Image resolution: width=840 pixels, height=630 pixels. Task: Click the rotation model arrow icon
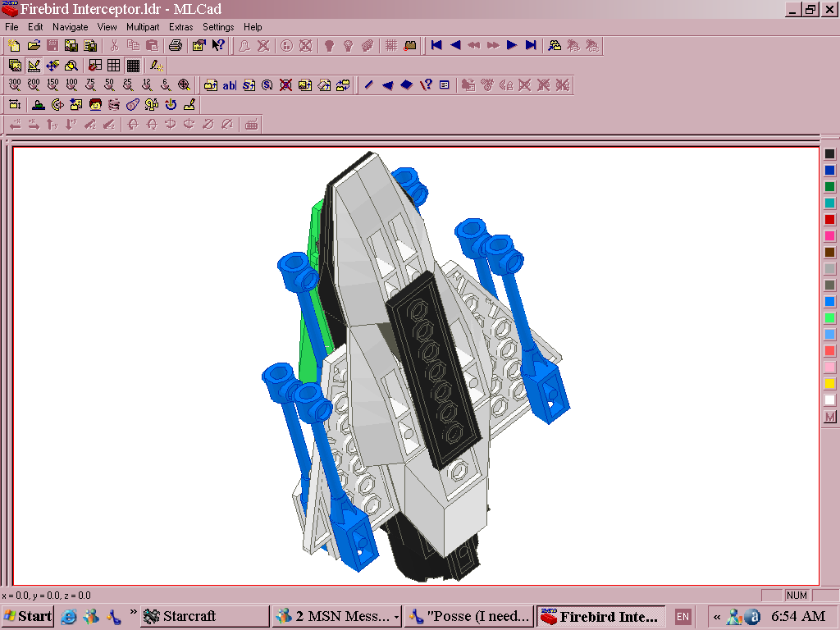[171, 104]
